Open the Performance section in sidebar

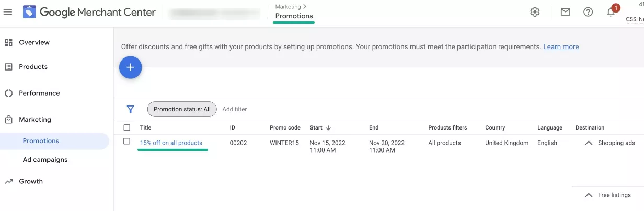39,93
